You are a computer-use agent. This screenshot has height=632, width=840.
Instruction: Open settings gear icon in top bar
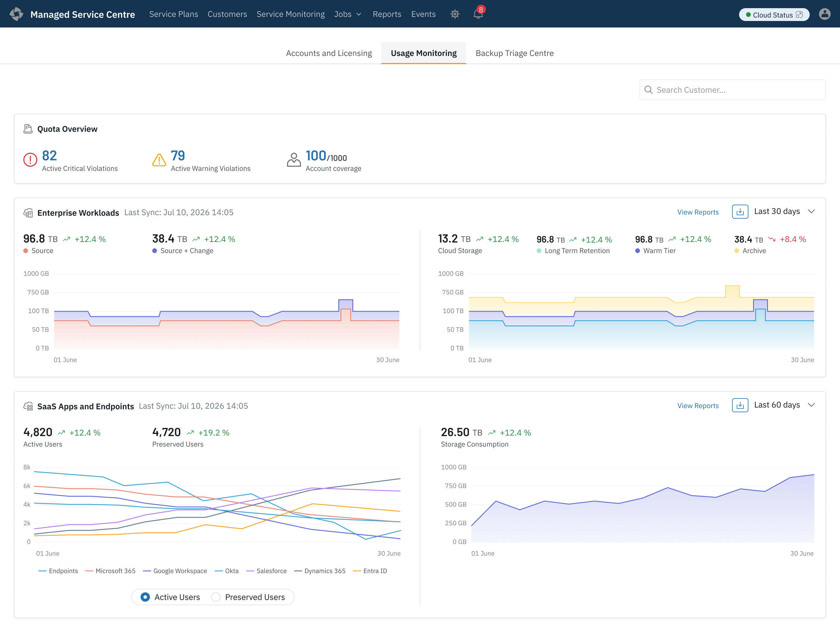point(455,14)
